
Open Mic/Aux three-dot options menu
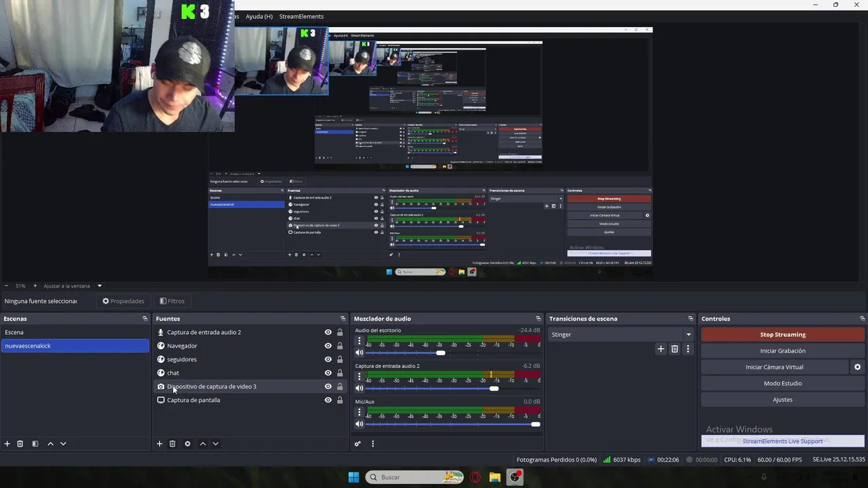point(359,413)
